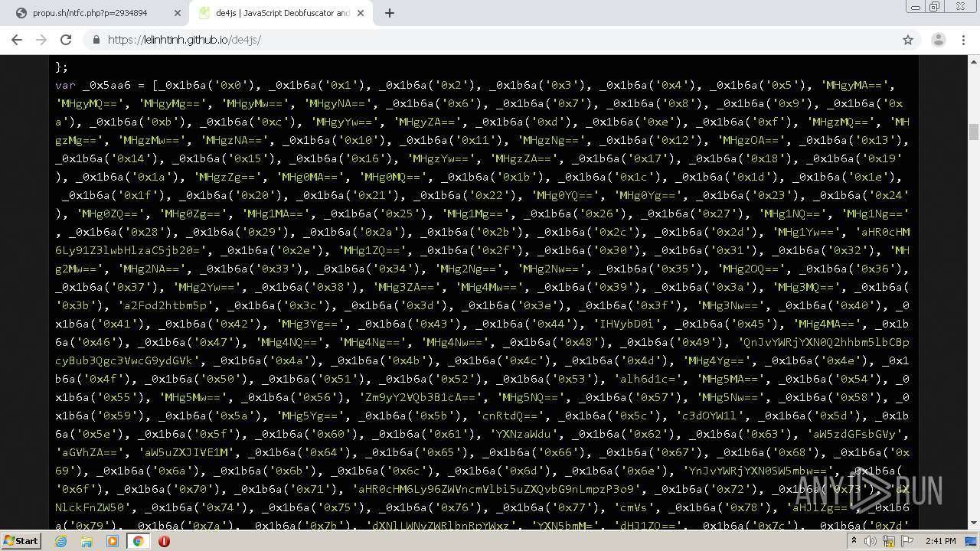The width and height of the screenshot is (980, 551).
Task: Click the call _0x1b6a('0x2e')
Action: (276, 250)
